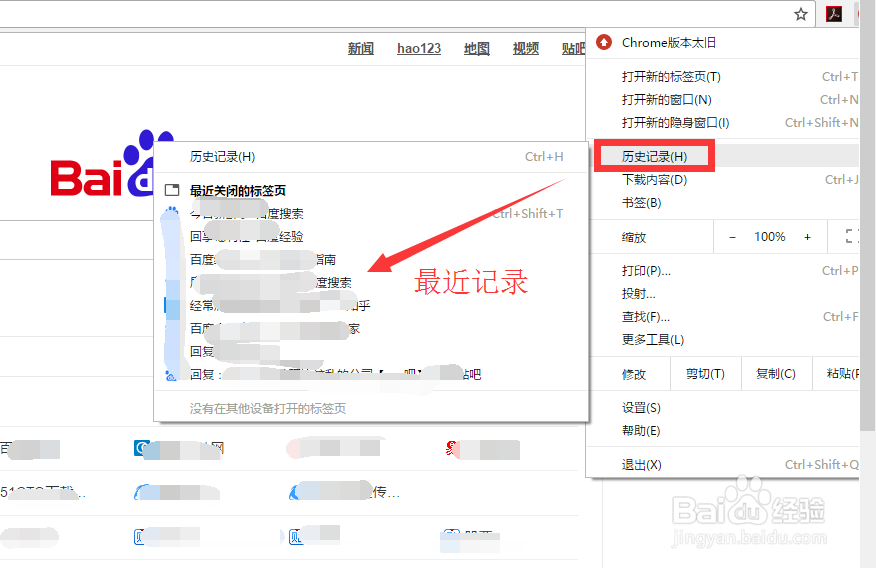Image resolution: width=876 pixels, height=568 pixels.
Task: Reopen the recent tab ending 经验
Action: (x=371, y=237)
